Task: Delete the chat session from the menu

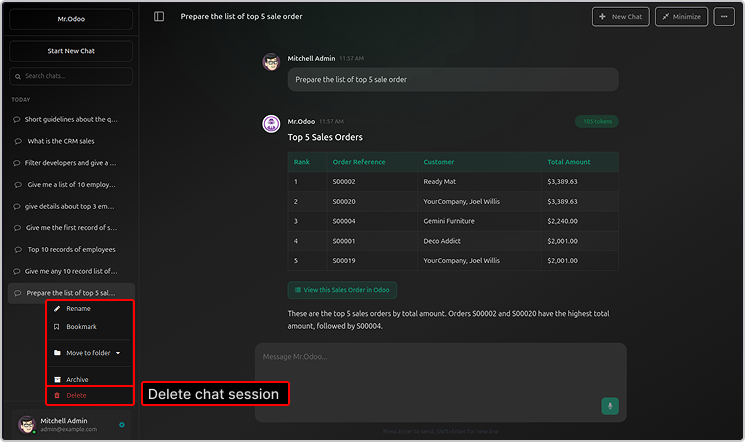Action: coord(76,396)
